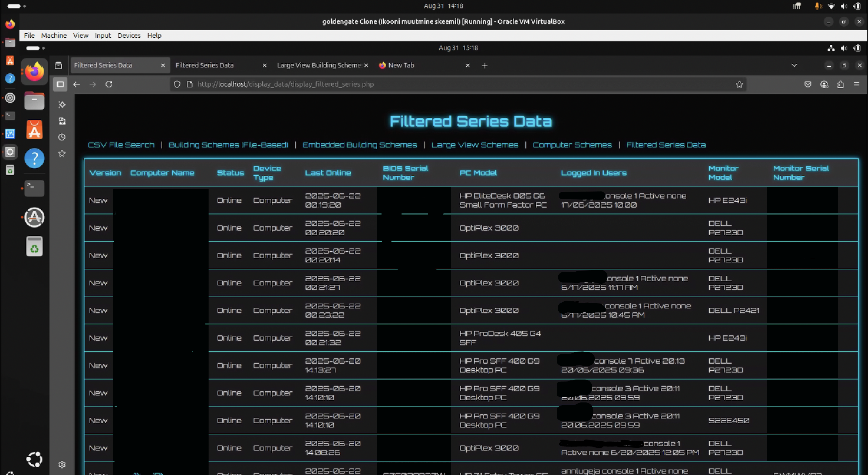
Task: Open Terminal in the host left dock
Action: [10, 116]
